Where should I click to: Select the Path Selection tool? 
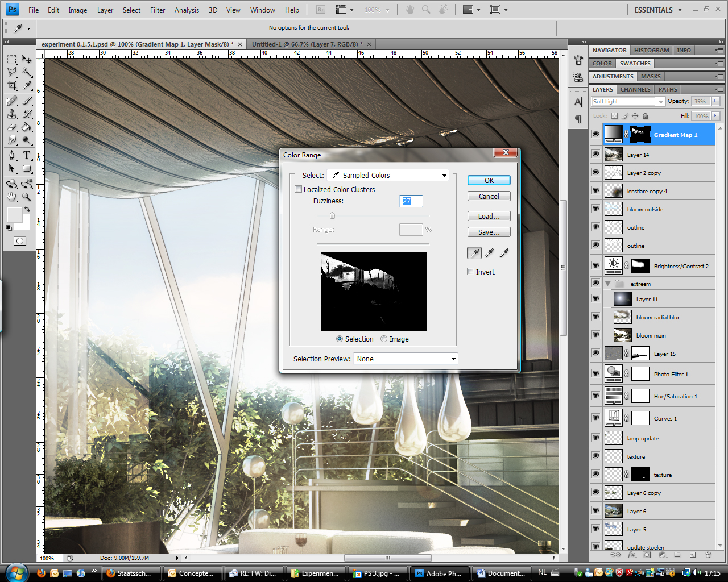point(12,168)
